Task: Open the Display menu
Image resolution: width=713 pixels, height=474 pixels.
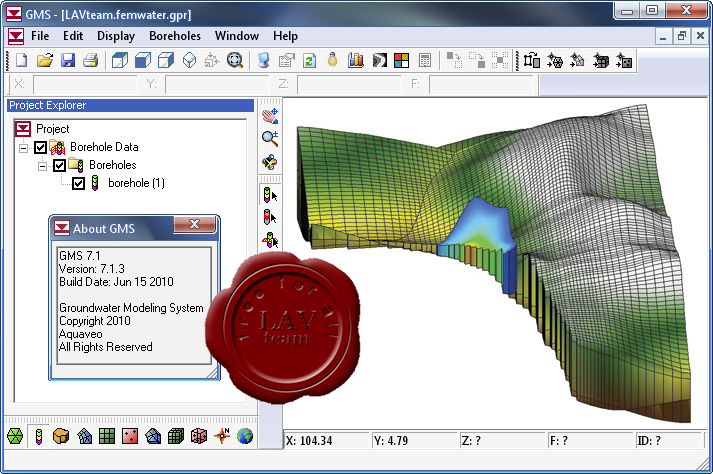Action: [x=116, y=36]
